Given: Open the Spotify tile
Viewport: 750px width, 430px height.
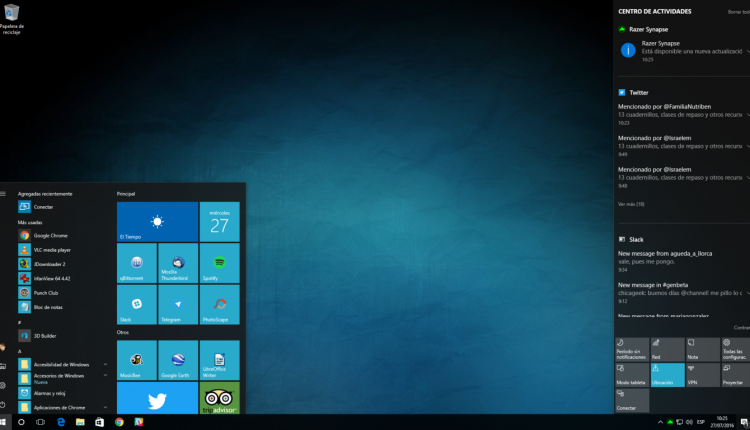Looking at the screenshot, I should coord(219,262).
